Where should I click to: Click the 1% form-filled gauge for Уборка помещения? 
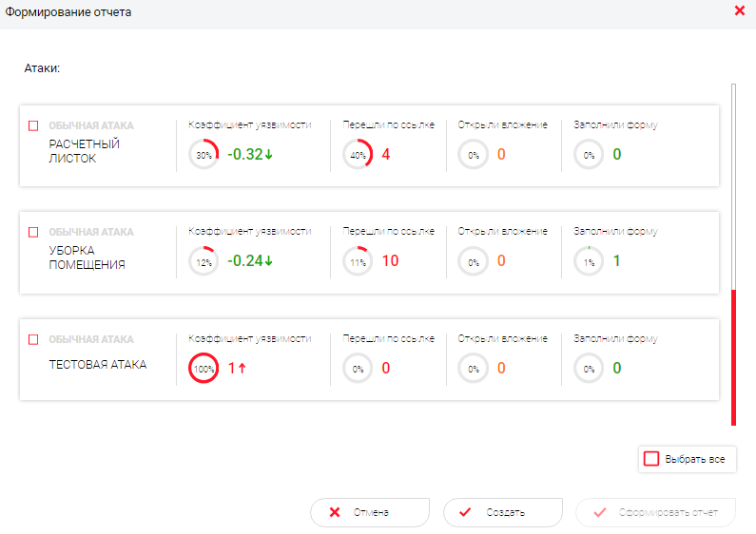point(589,261)
